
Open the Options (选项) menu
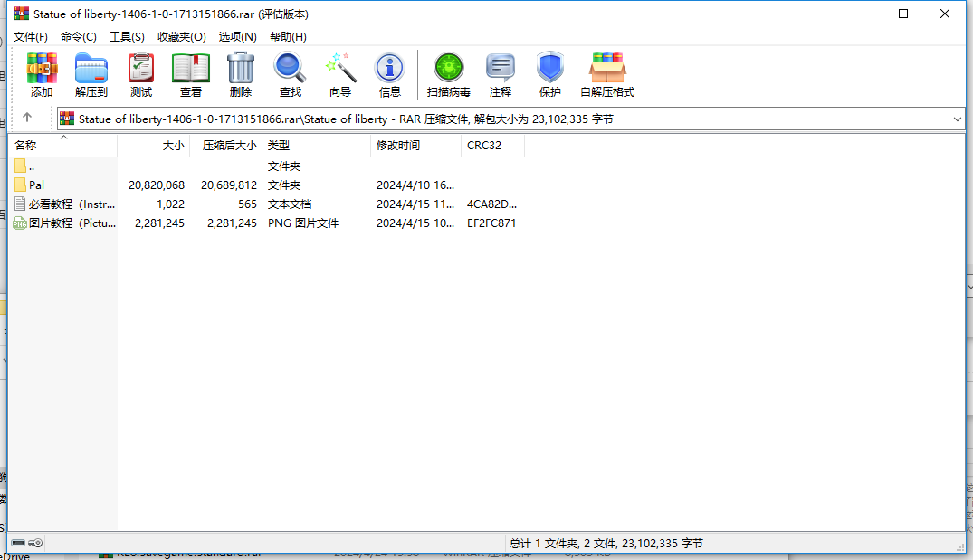click(x=238, y=36)
